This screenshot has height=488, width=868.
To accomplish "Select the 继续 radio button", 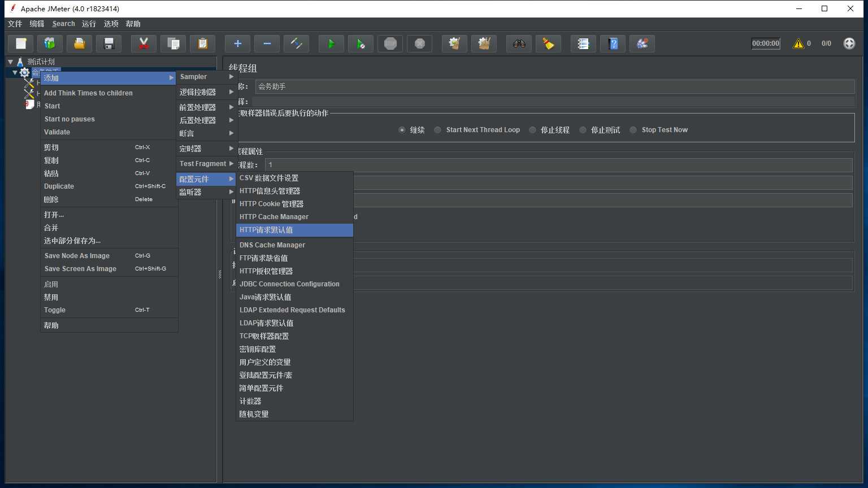I will [402, 130].
